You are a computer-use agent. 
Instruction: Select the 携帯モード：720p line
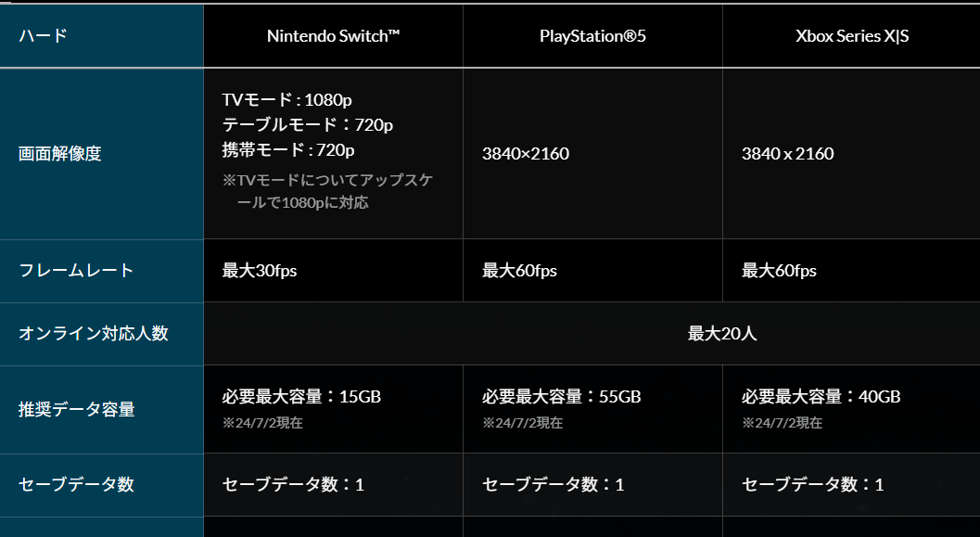(x=288, y=149)
